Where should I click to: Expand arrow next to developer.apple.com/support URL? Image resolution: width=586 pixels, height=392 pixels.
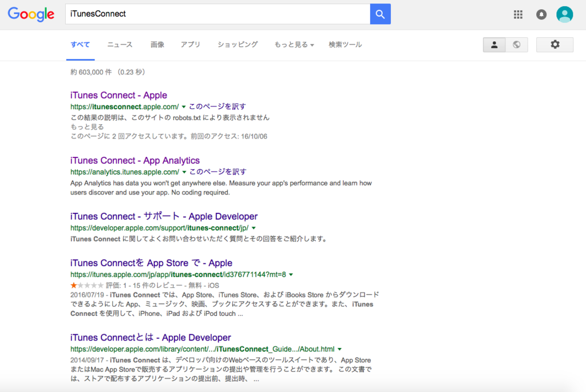click(x=254, y=228)
